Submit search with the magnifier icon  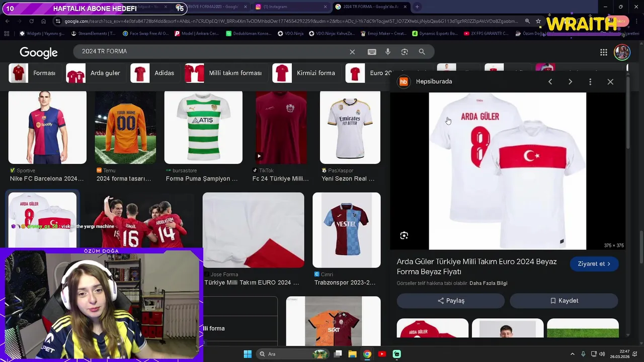(422, 52)
